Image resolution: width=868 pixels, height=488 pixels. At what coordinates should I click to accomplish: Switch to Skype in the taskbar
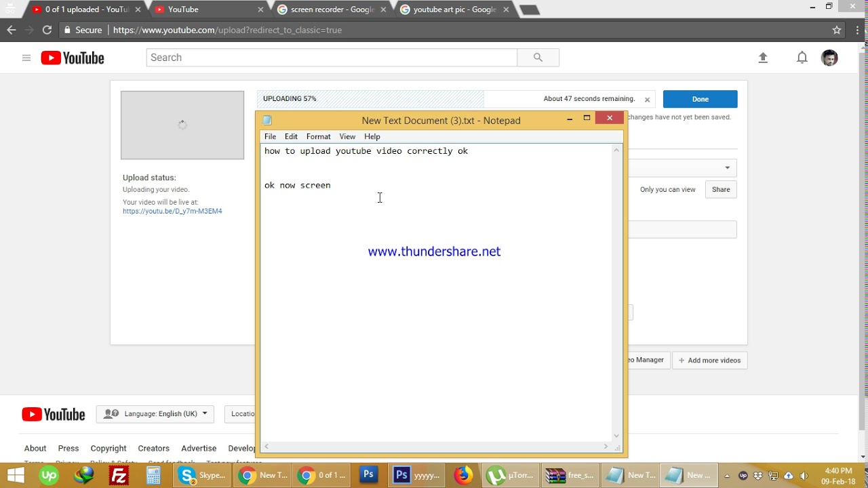(x=202, y=475)
